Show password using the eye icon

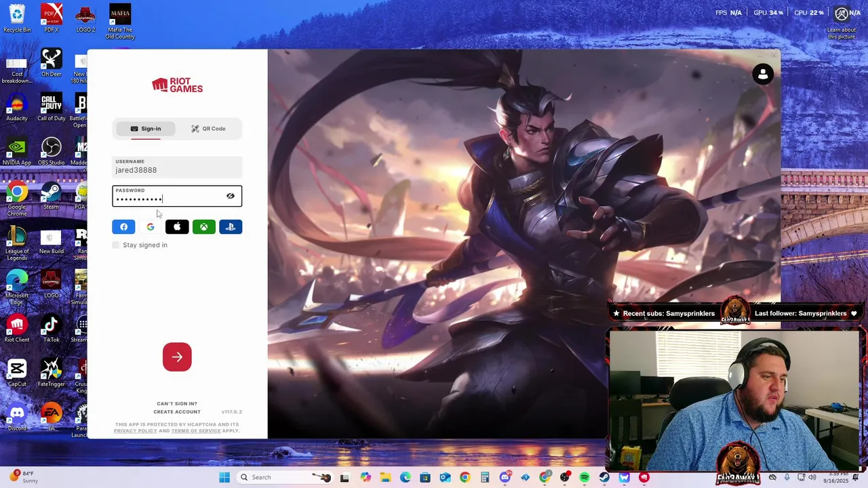(231, 196)
